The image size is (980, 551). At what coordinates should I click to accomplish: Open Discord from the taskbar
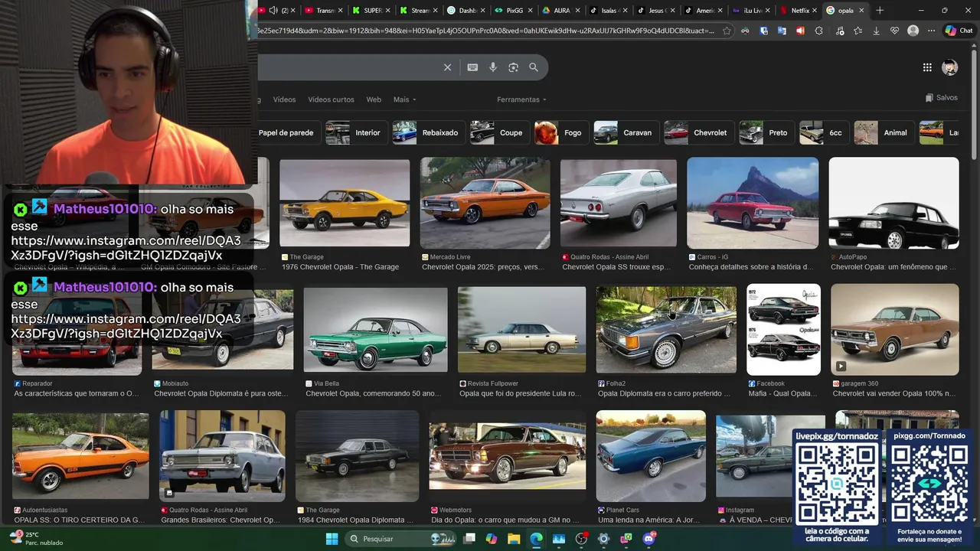pos(649,539)
